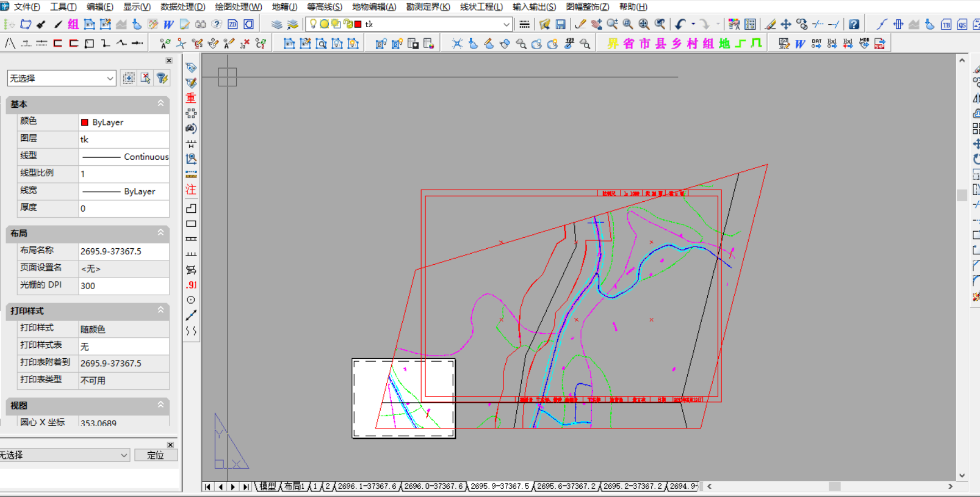Click the filter funnel icon in properties panel

tap(162, 79)
